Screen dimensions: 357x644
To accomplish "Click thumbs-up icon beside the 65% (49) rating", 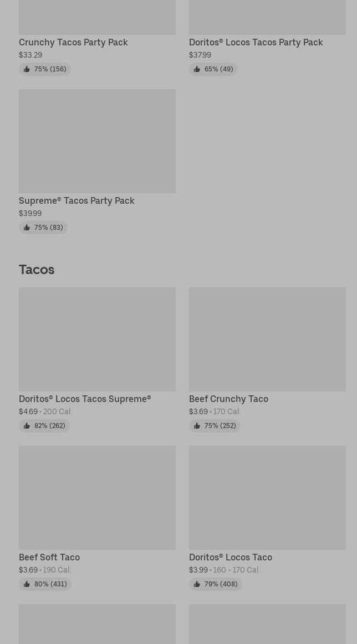I will pos(197,69).
